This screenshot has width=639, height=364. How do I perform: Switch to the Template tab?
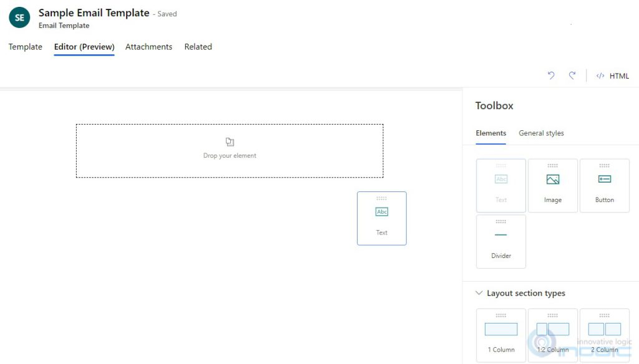point(25,47)
